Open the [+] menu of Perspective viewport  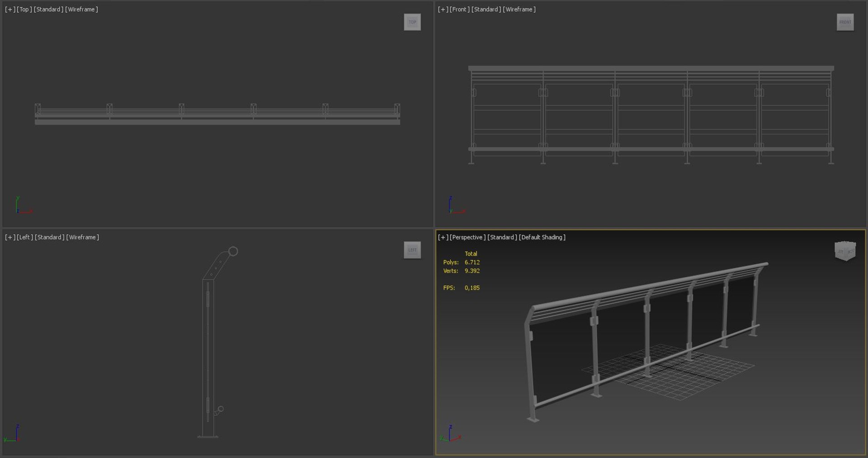click(x=443, y=237)
